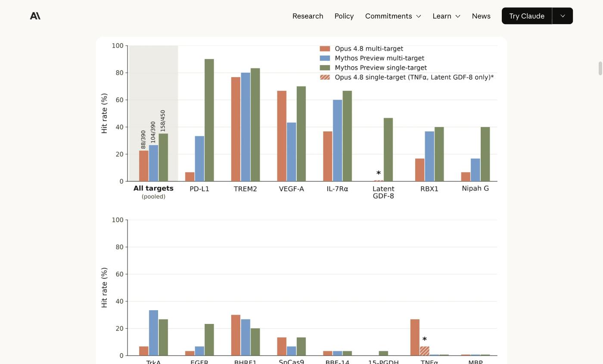Click the Try Claude button
The image size is (603, 364).
click(x=527, y=16)
